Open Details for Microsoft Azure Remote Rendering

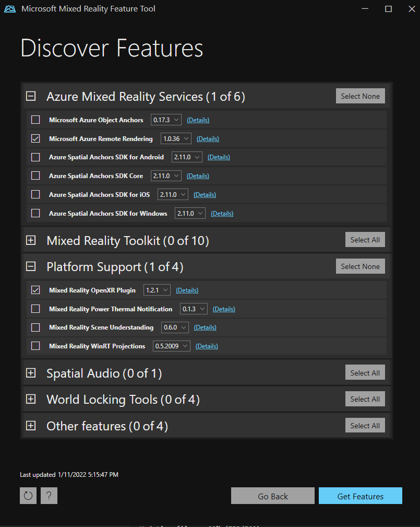[x=207, y=138]
